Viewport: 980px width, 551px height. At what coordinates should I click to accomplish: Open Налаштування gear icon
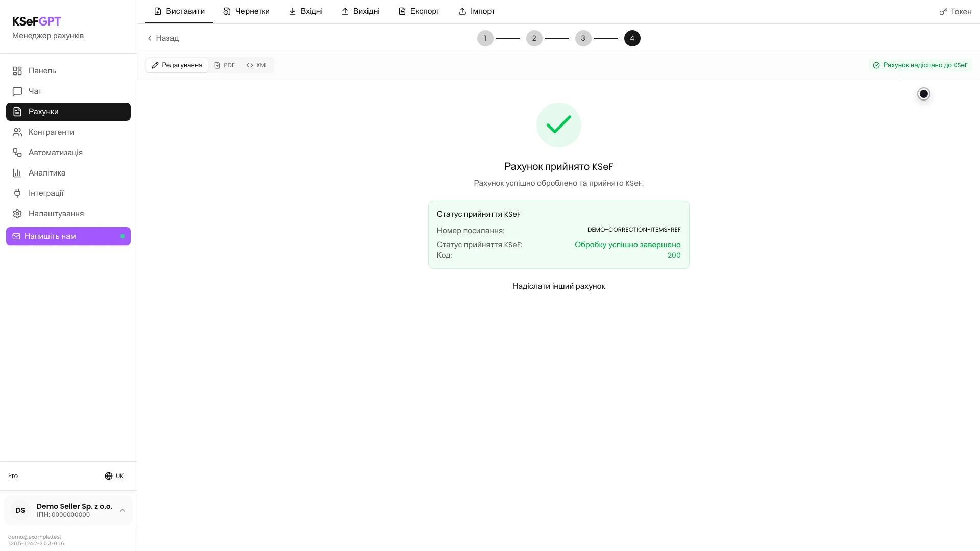tap(17, 214)
